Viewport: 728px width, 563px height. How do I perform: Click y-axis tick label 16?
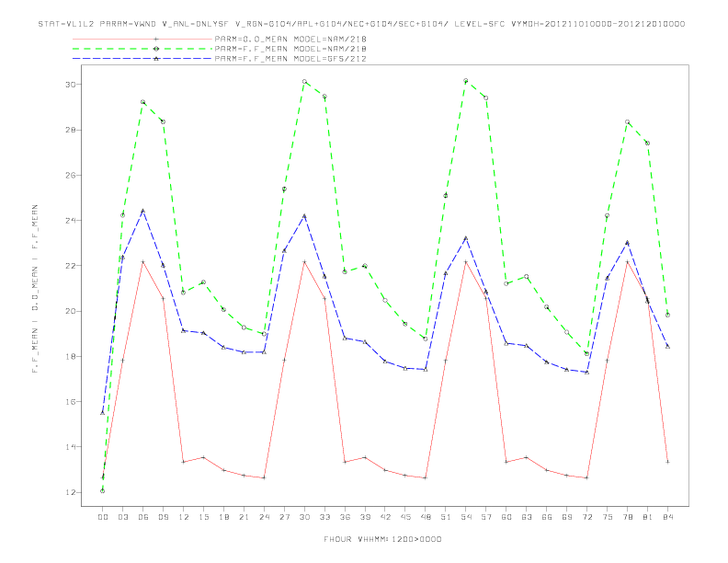coord(70,402)
